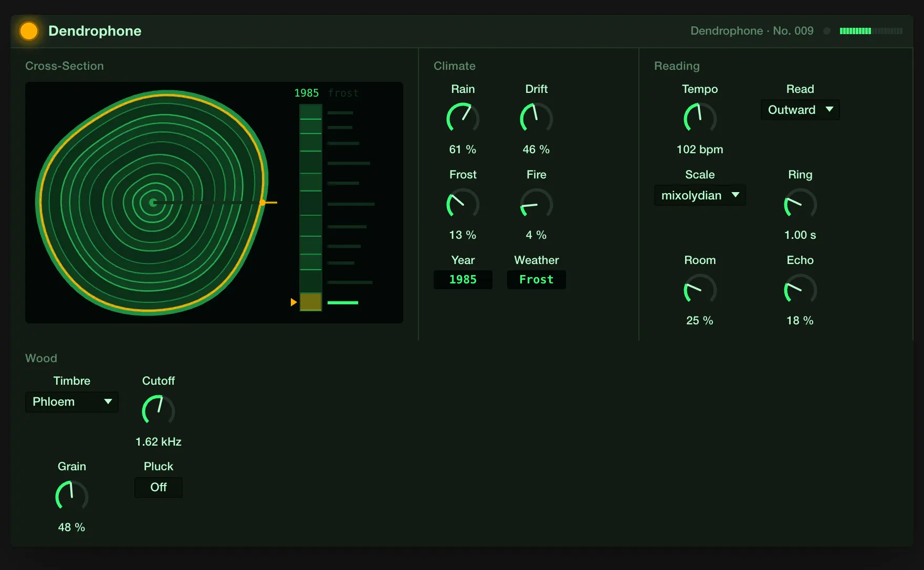Click the Drift knob

click(x=536, y=118)
